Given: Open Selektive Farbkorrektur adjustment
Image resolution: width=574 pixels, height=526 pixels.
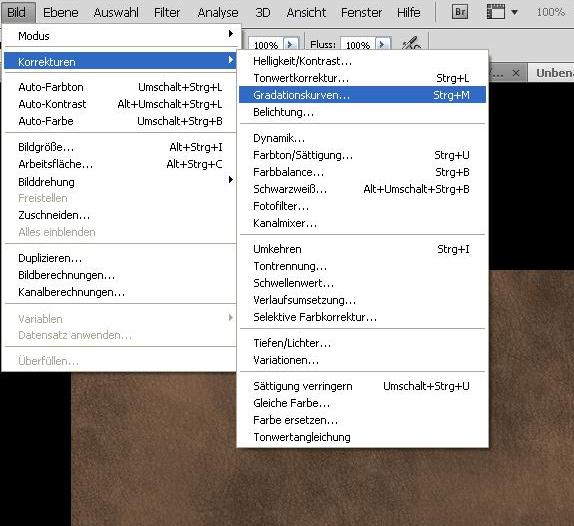Looking at the screenshot, I should pos(362,317).
